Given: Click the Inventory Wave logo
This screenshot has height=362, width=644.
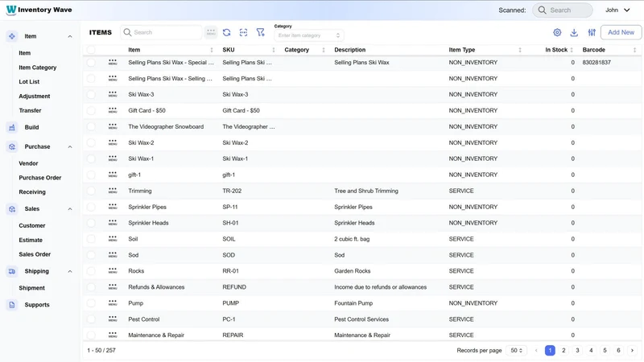Looking at the screenshot, I should tap(39, 10).
